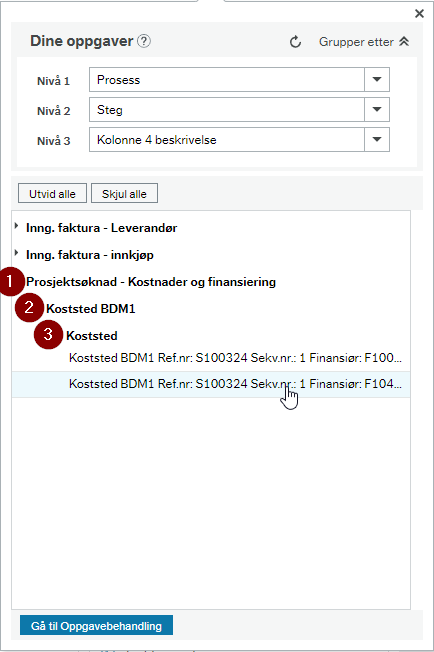Open the Nivå 1 dropdown arrow
The height and width of the screenshot is (652, 434).
point(377,79)
